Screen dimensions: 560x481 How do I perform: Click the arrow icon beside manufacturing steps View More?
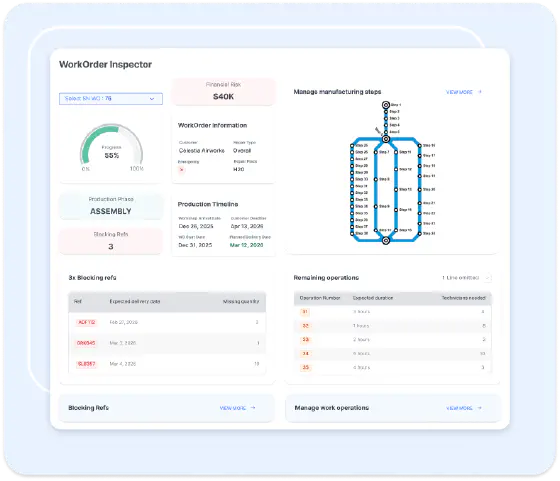tap(480, 92)
